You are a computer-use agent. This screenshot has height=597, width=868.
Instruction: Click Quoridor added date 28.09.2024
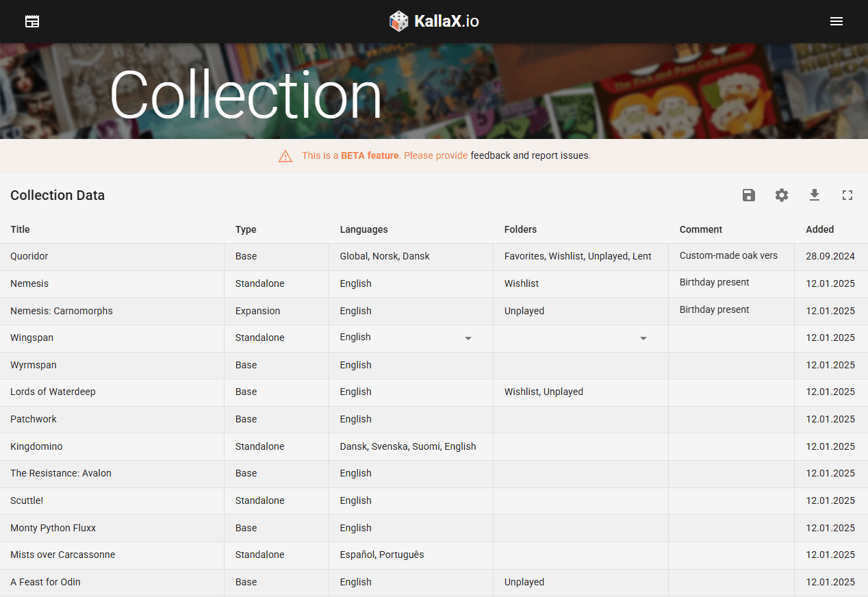pos(831,257)
